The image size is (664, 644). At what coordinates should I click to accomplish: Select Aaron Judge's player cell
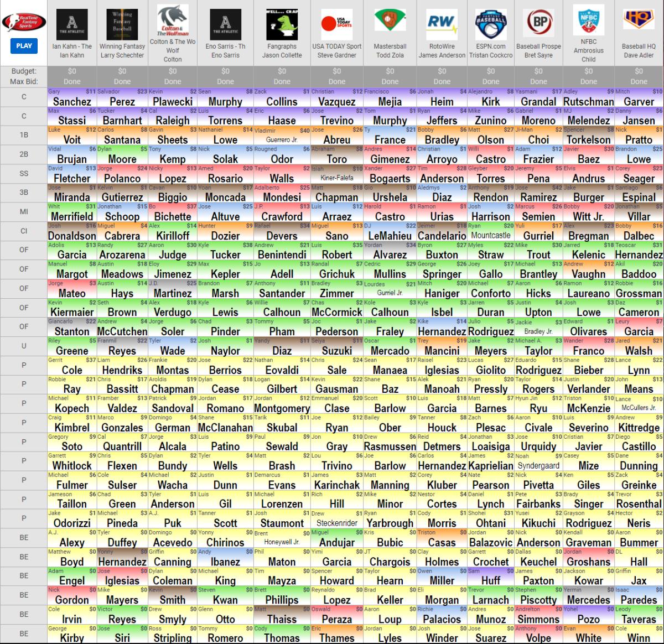coord(173,251)
